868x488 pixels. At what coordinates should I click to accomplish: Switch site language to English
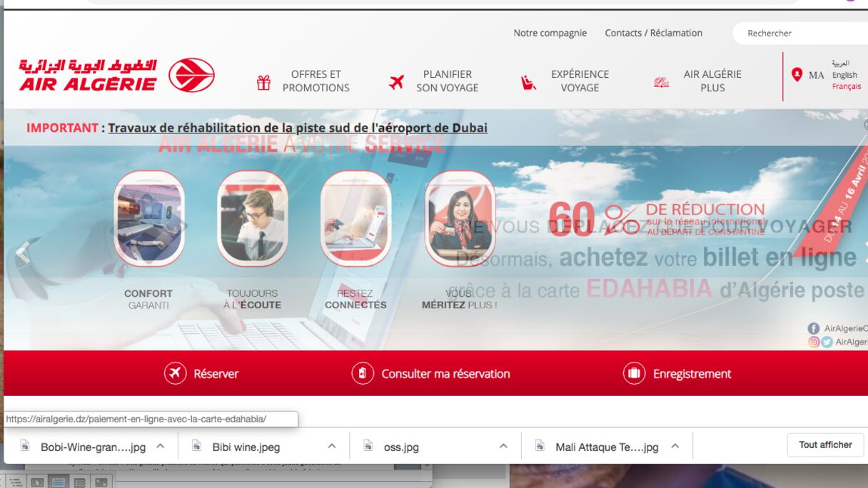click(844, 75)
